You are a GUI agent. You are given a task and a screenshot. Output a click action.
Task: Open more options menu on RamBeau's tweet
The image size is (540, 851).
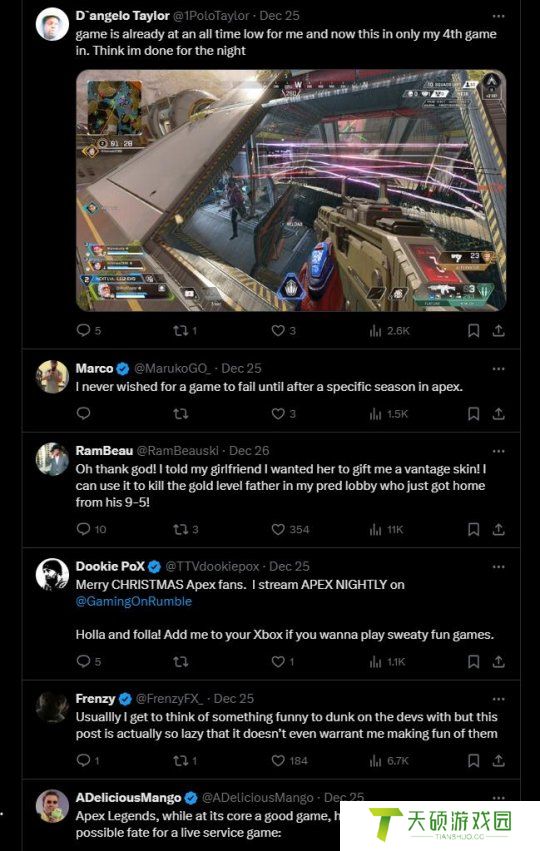[498, 451]
